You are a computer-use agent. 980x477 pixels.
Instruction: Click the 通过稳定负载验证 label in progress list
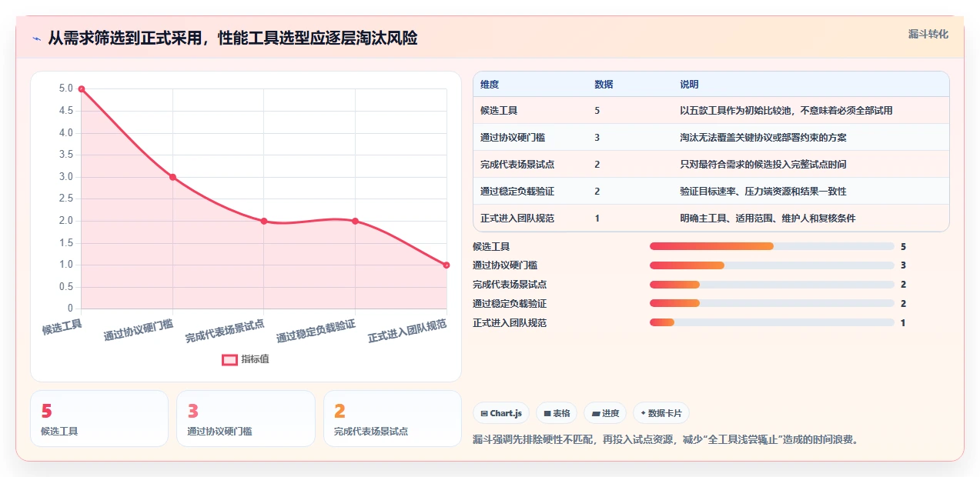click(x=510, y=304)
